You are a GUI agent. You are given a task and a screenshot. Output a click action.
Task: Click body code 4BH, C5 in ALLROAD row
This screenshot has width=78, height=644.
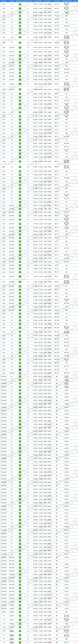click(57, 373)
